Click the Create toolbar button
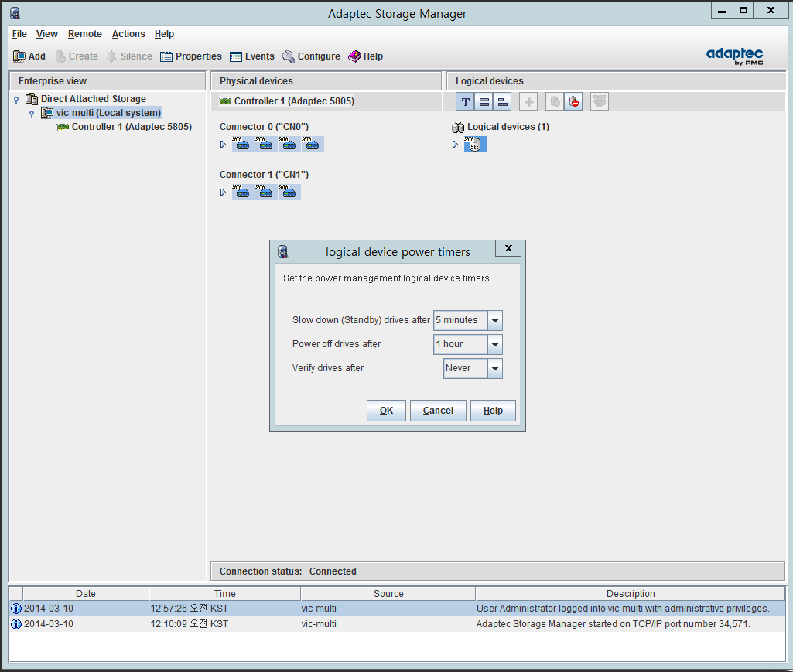The image size is (793, 672). click(x=77, y=56)
